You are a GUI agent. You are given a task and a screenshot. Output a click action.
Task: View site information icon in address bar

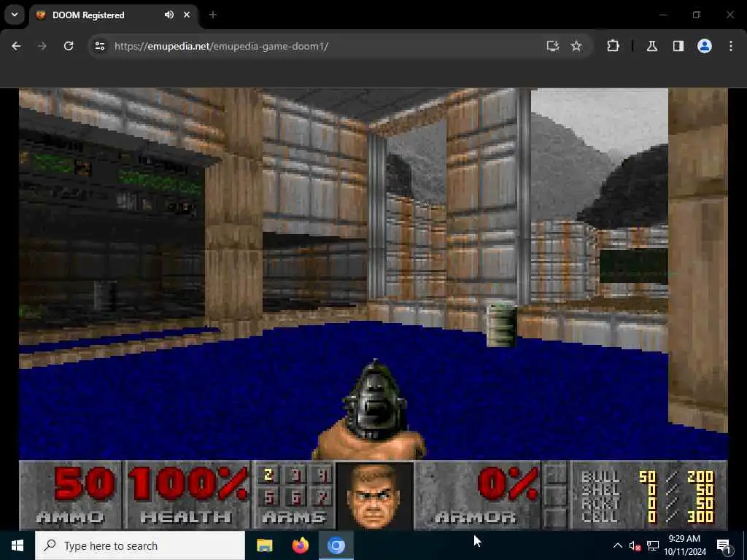tap(99, 46)
